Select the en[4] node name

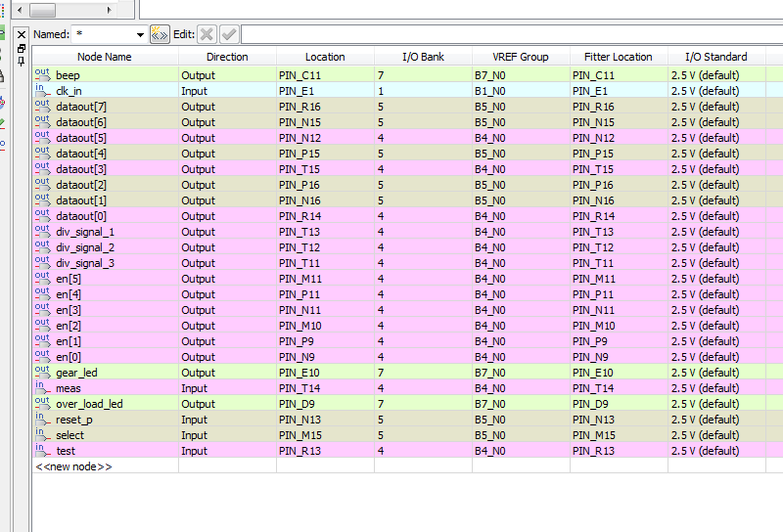(x=69, y=294)
